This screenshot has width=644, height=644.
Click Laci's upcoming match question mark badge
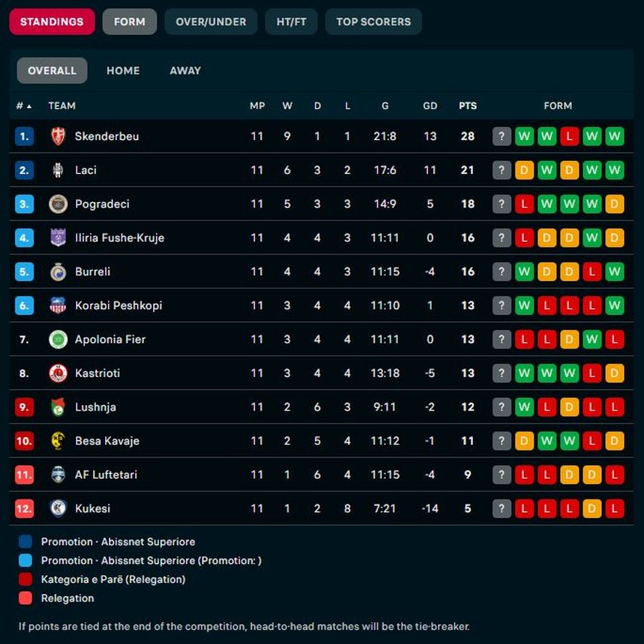[502, 170]
